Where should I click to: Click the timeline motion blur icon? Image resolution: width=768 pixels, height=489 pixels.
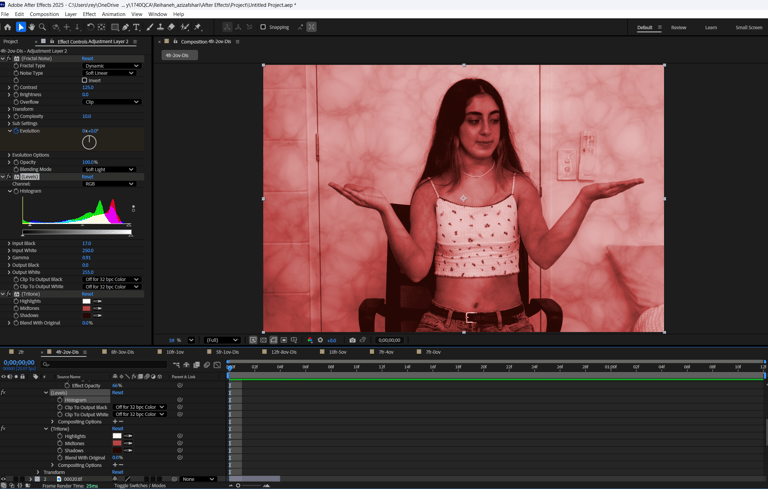[x=207, y=365]
